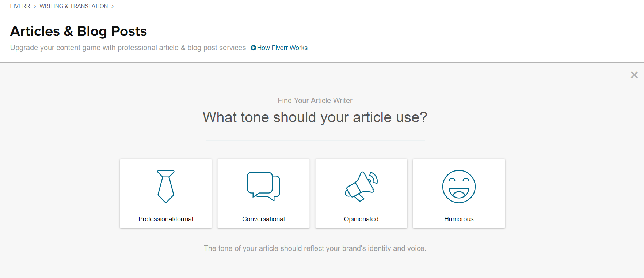The width and height of the screenshot is (644, 278).
Task: Click the chevron after WRITING & TRANSLATION
Action: [113, 6]
